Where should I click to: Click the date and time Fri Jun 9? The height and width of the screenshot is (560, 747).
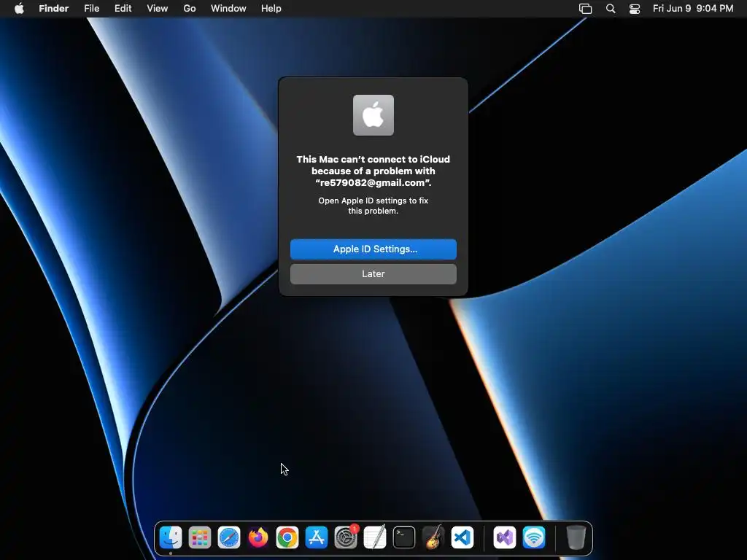point(693,9)
